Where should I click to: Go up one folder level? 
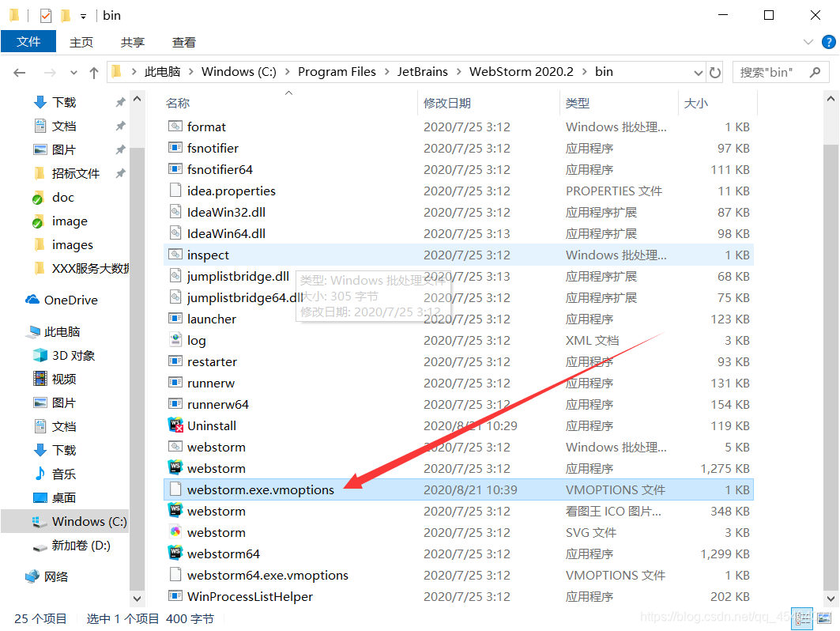pos(94,73)
